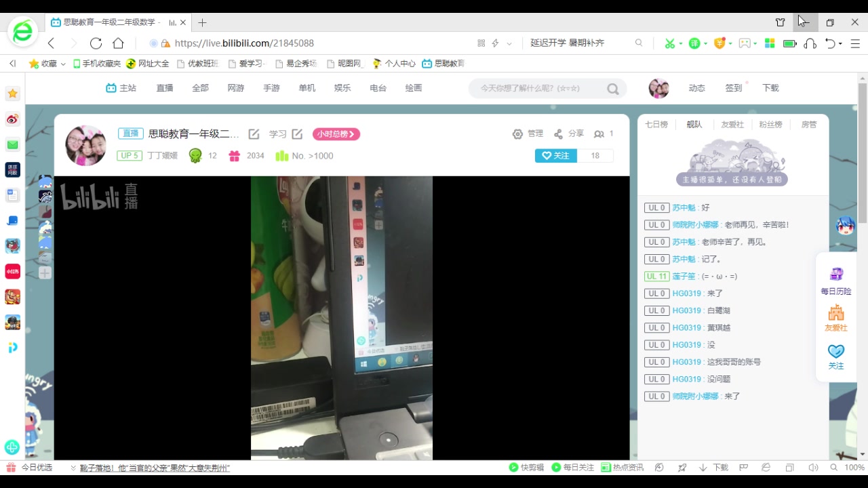
Task: Click the heart 关注 side panel icon
Action: click(x=836, y=357)
